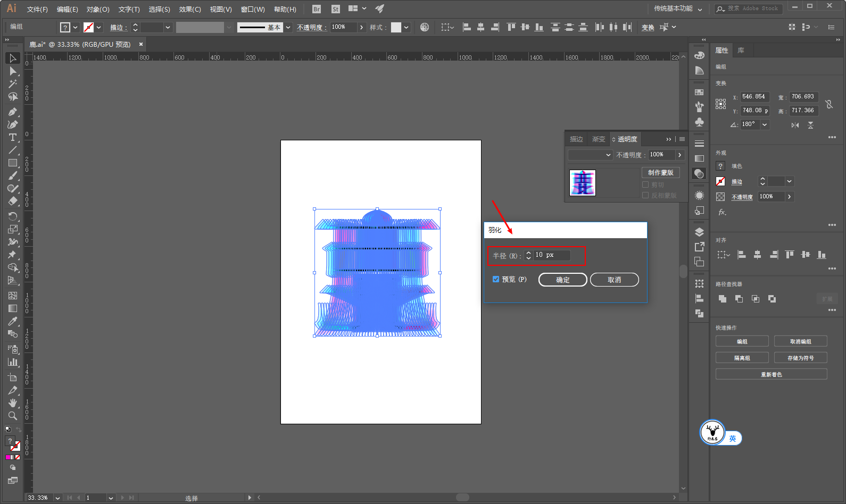Image resolution: width=846 pixels, height=504 pixels.
Task: Click 确定 in the feather dialog
Action: coord(562,280)
